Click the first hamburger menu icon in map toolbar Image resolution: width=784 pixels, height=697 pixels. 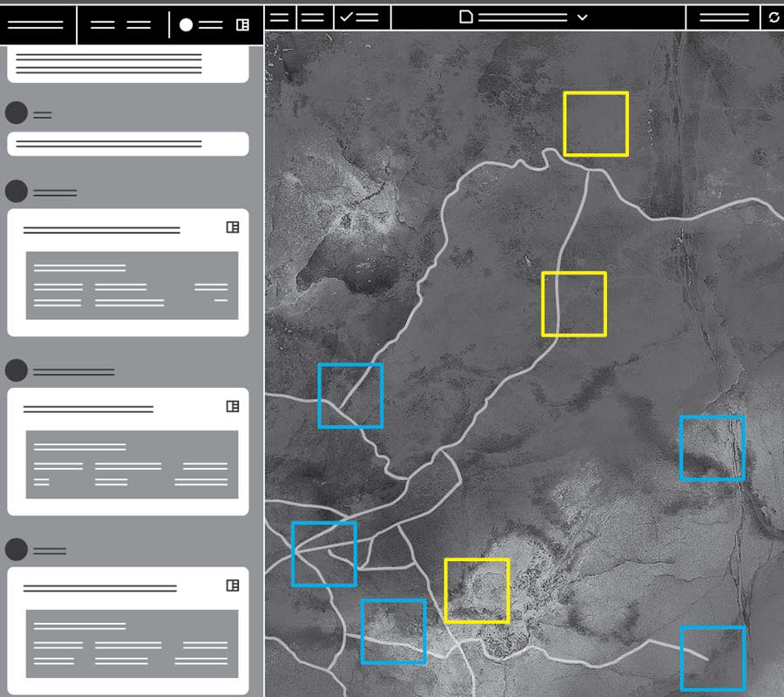pos(280,17)
